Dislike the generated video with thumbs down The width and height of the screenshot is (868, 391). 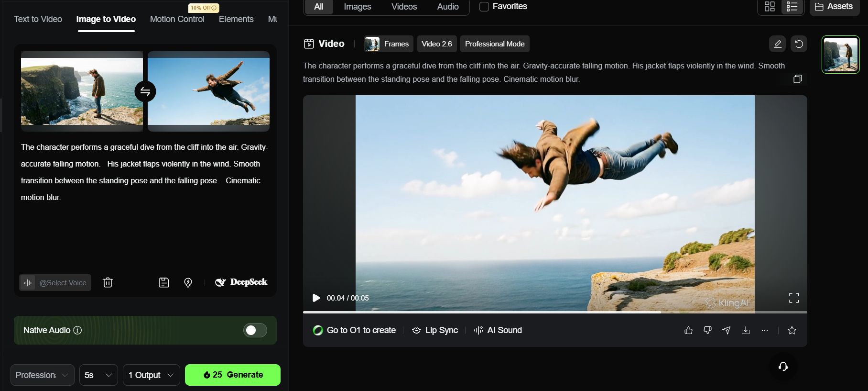[707, 330]
